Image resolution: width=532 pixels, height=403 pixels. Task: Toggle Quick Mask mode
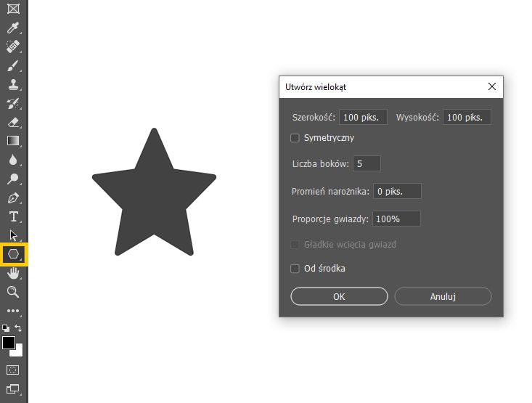point(13,370)
